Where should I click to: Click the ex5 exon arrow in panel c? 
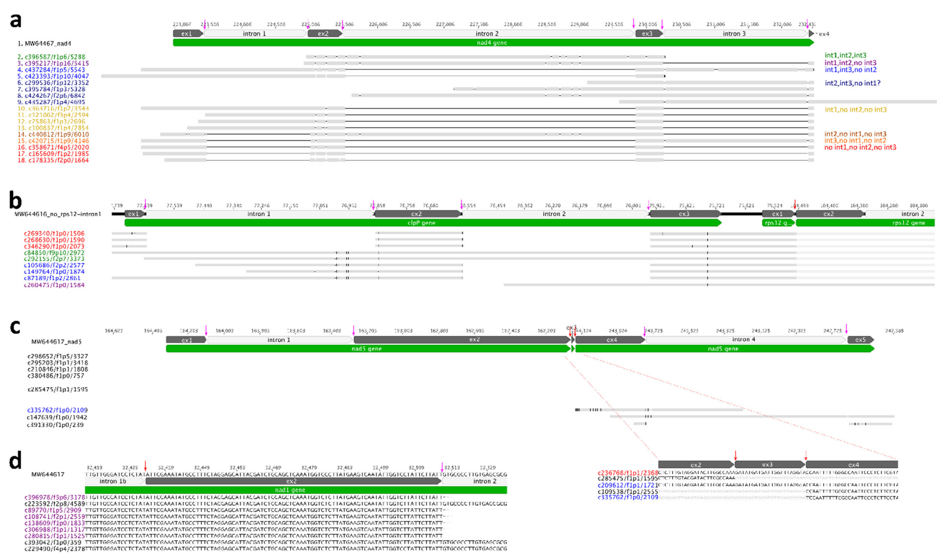860,340
